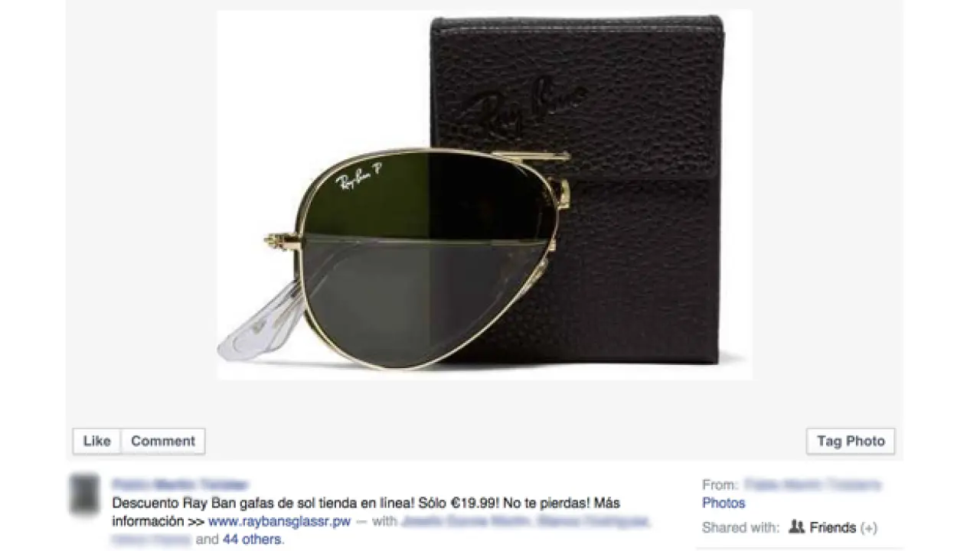Image resolution: width=980 pixels, height=551 pixels.
Task: Open the www.raybansglassr.pw link
Action: [x=279, y=522]
